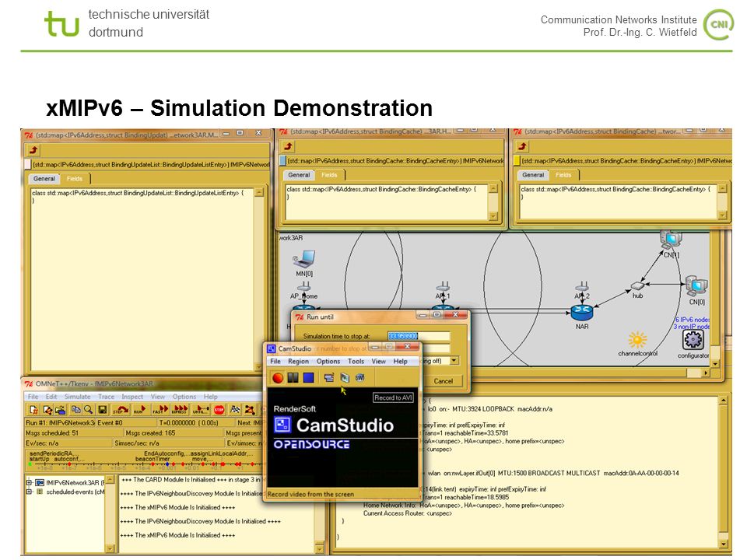The height and width of the screenshot is (560, 747).
Task: Open the Tools menu in CamStudio
Action: coord(356,362)
